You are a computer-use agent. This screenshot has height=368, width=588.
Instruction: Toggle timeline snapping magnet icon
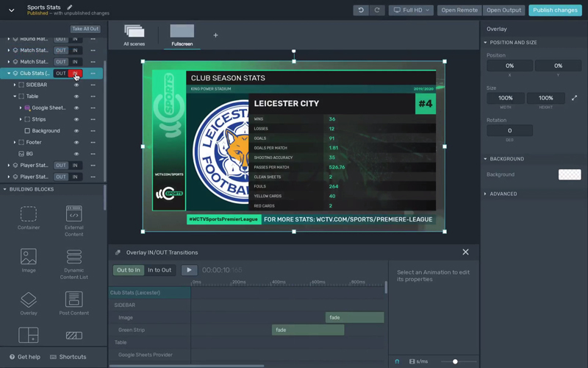397,361
